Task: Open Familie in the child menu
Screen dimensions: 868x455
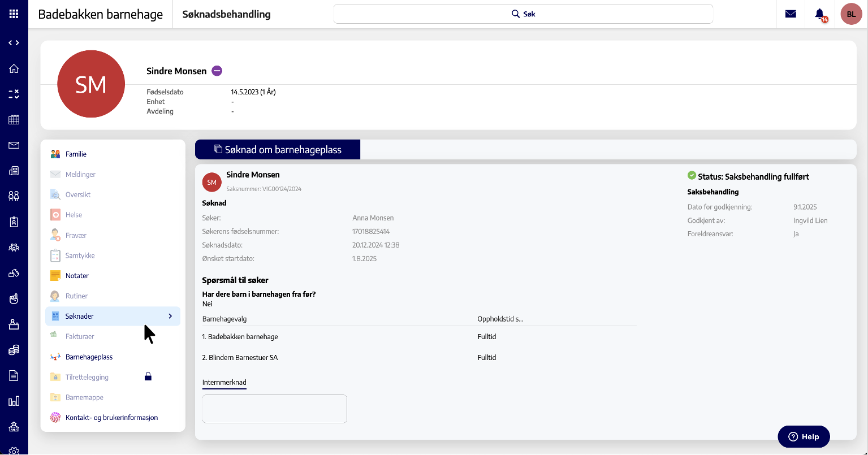Action: pyautogui.click(x=76, y=154)
